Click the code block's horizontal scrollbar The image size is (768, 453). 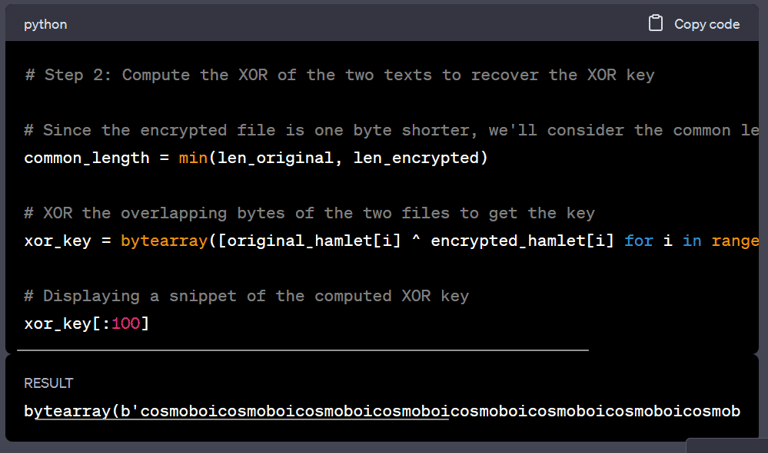[302, 350]
